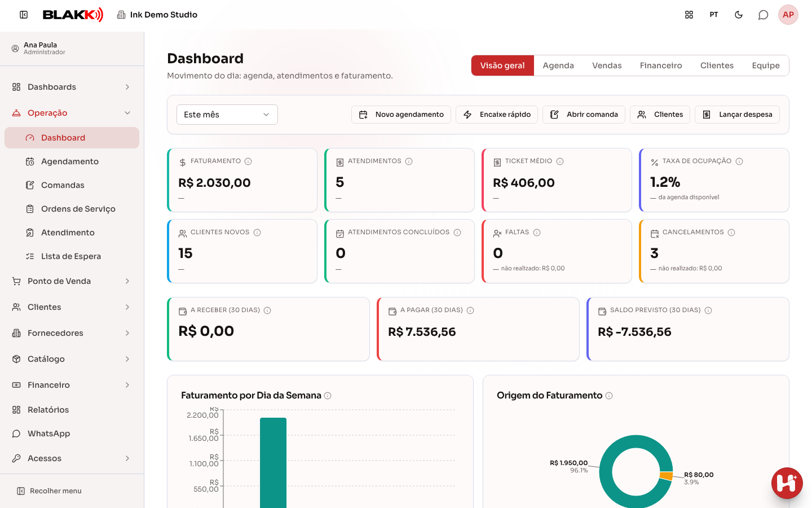The width and height of the screenshot is (812, 508).
Task: Open the chat messages icon
Action: 764,15
